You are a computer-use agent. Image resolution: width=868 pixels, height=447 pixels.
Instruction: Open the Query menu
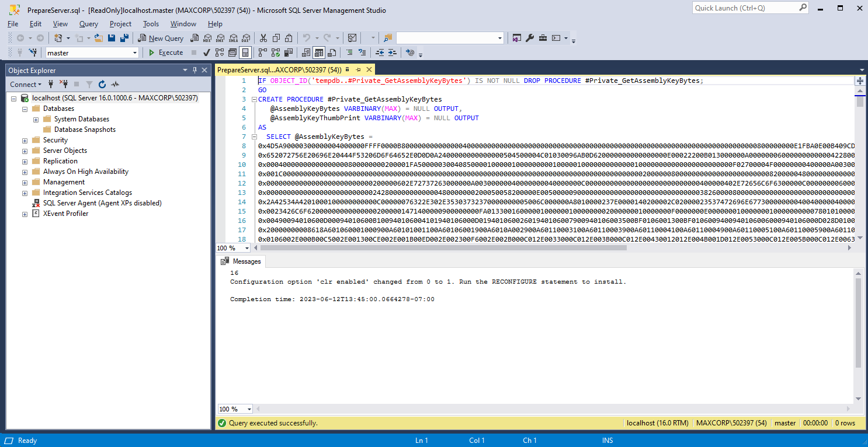(x=88, y=24)
